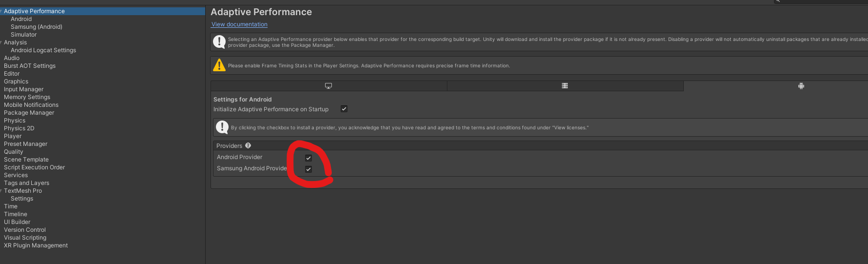Open Graphics settings
This screenshot has height=264, width=868.
(16, 81)
